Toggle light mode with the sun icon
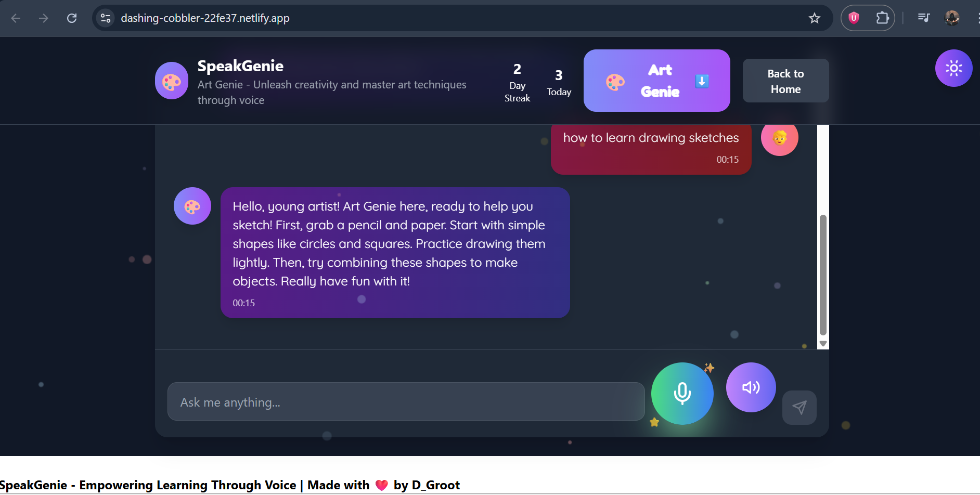This screenshot has width=980, height=495. point(953,68)
